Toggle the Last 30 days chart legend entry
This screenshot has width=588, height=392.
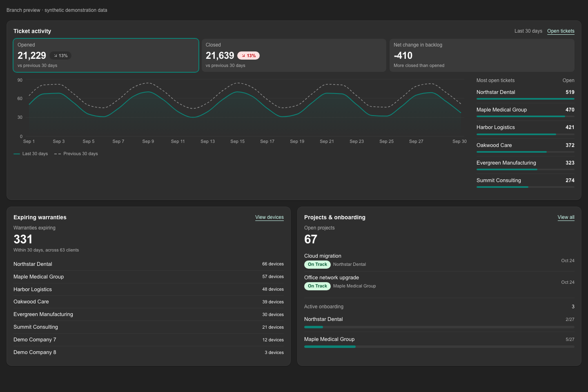pyautogui.click(x=31, y=154)
